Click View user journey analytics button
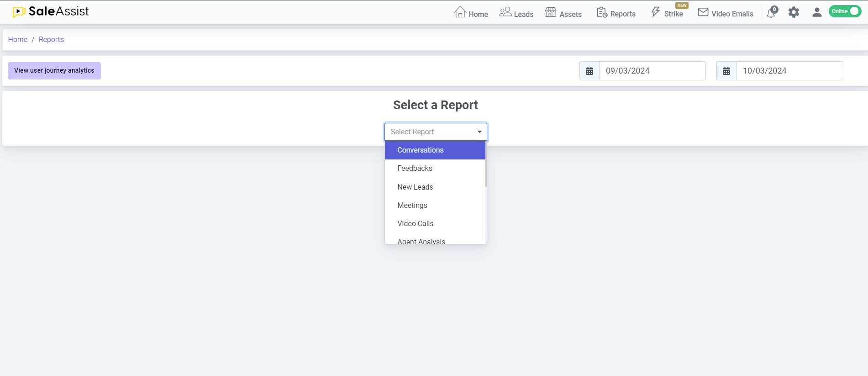Image resolution: width=868 pixels, height=376 pixels. (x=54, y=71)
